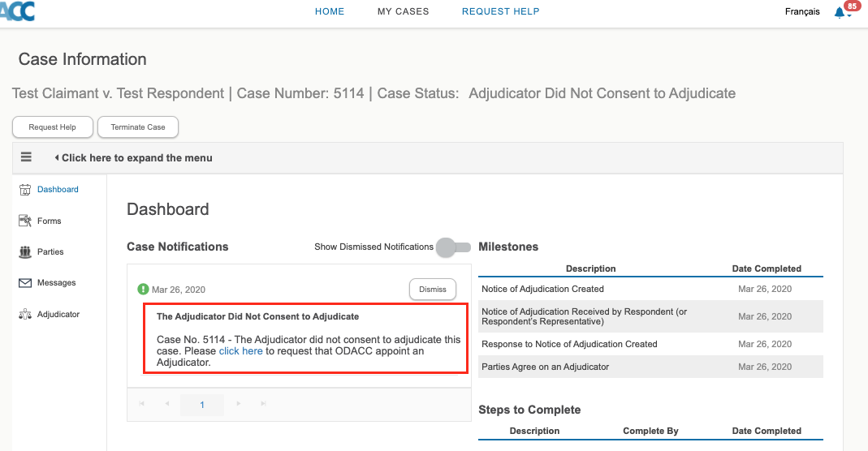This screenshot has height=451, width=868.
Task: Click the green notification alert icon
Action: tap(144, 289)
